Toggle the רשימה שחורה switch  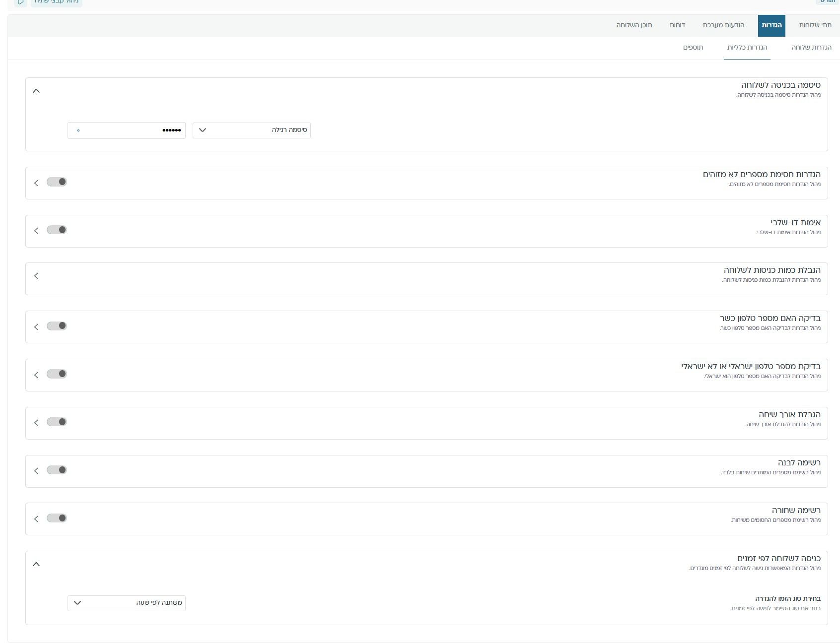[x=57, y=518]
